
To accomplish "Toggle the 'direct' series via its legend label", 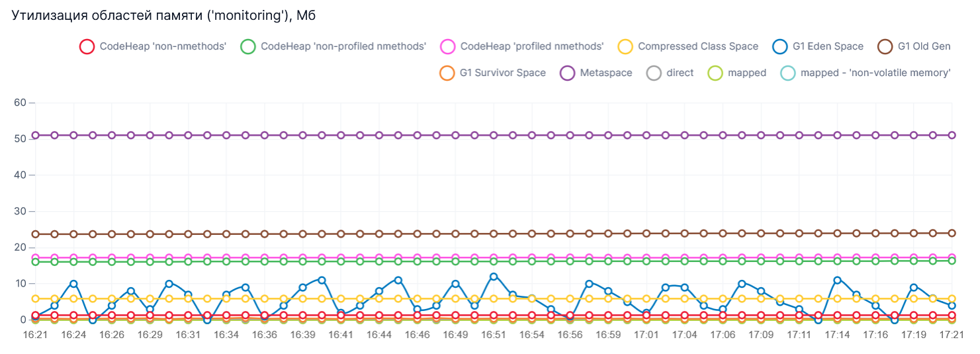I will (680, 73).
